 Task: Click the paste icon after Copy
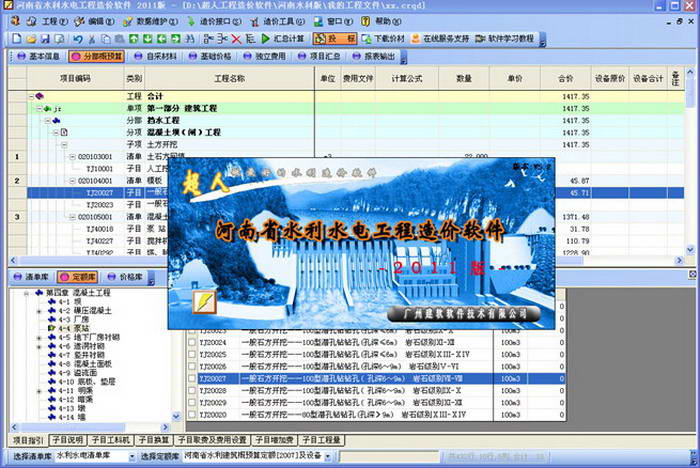click(119, 39)
